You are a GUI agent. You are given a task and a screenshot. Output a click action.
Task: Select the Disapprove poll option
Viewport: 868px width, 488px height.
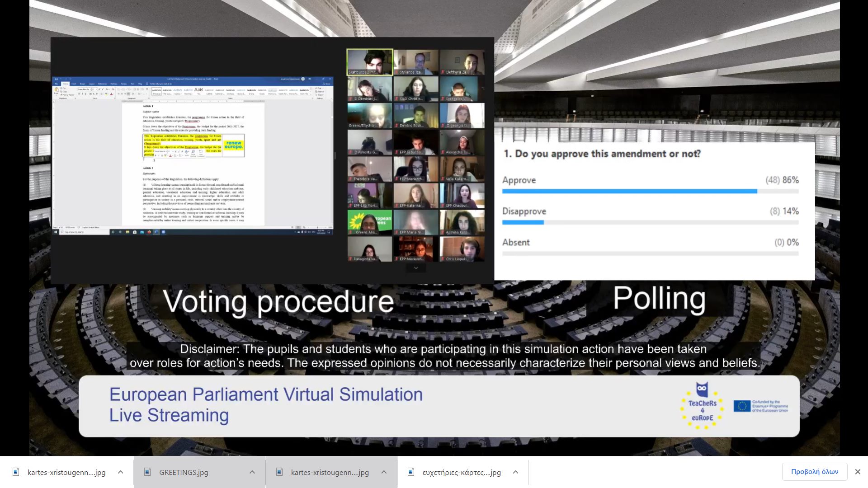[524, 211]
